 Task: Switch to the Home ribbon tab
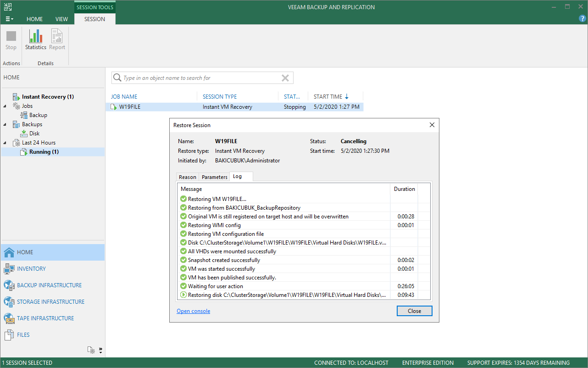click(x=35, y=19)
